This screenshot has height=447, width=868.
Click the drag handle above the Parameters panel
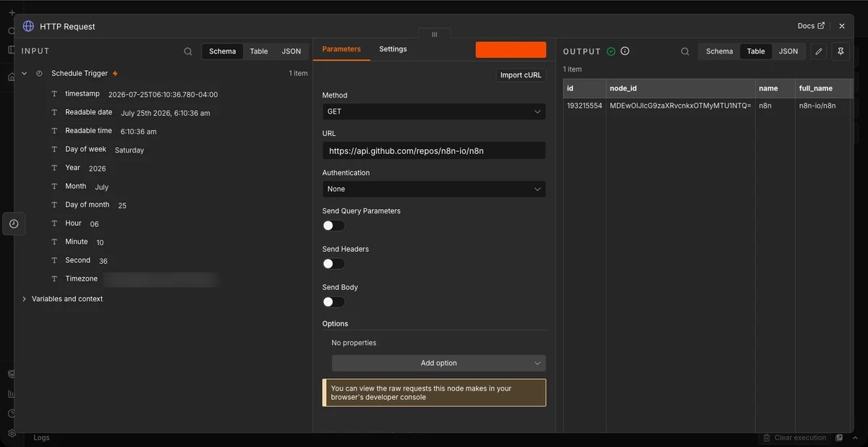pos(434,34)
